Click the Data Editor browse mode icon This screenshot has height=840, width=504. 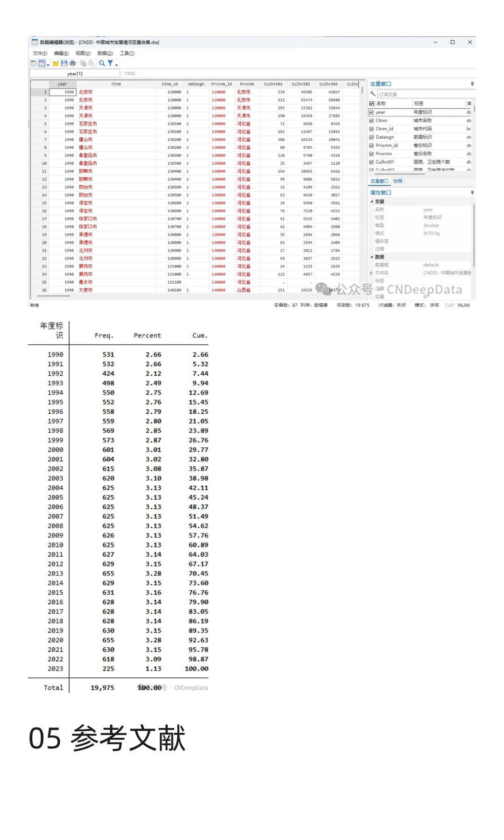(x=42, y=63)
